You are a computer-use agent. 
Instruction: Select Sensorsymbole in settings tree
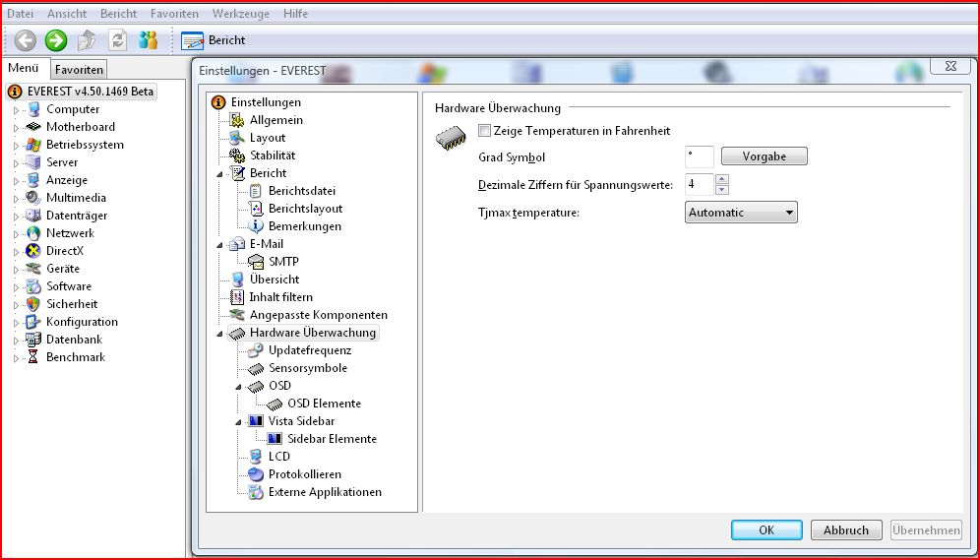coord(308,368)
